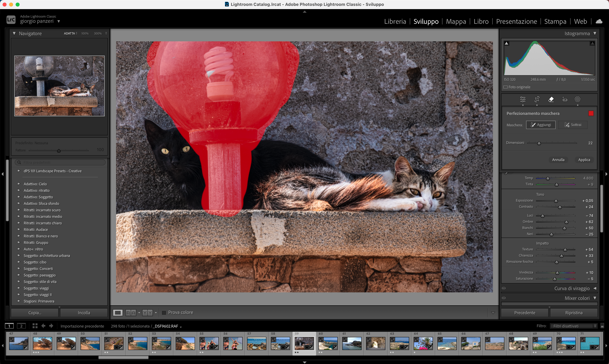
Task: Enable the Prova colore checkbox
Action: click(164, 313)
